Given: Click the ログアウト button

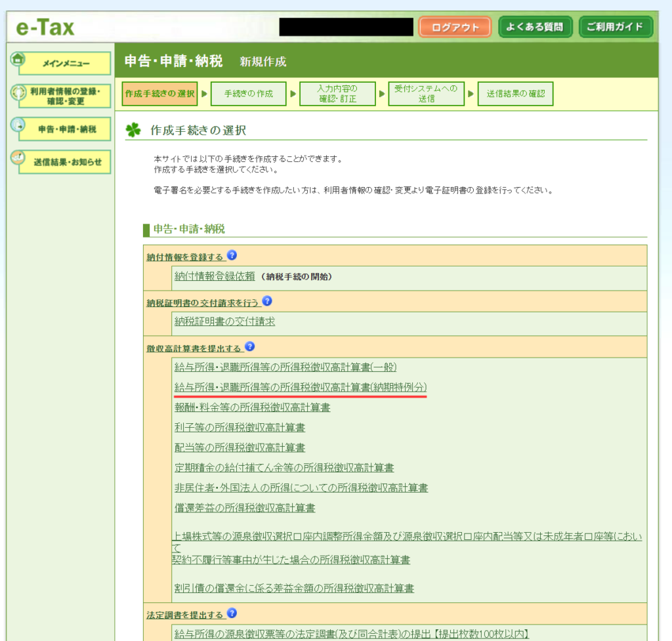Looking at the screenshot, I should tap(455, 27).
